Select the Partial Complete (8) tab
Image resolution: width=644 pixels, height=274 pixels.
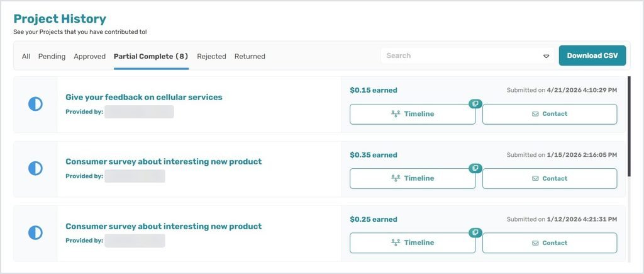pos(151,56)
